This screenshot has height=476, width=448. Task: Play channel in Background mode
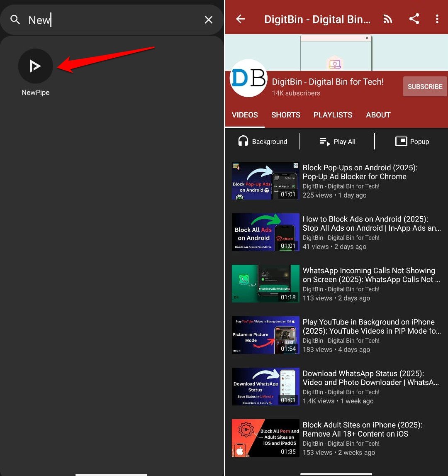[263, 142]
